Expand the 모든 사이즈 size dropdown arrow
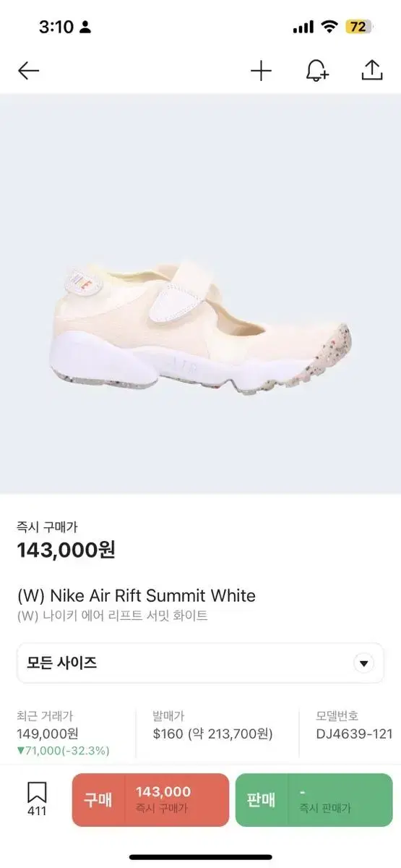This screenshot has width=401, height=868. [364, 663]
